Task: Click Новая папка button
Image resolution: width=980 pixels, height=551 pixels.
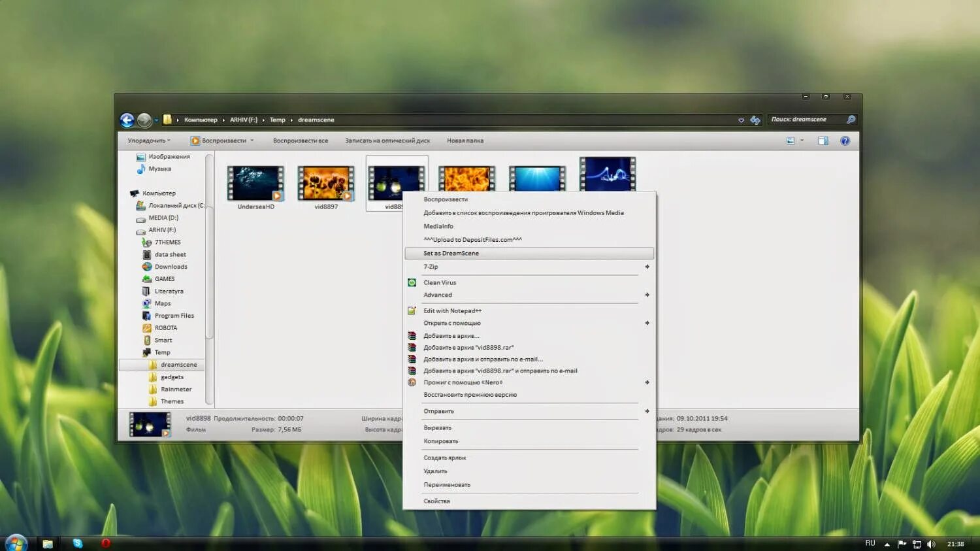Action: pos(465,141)
